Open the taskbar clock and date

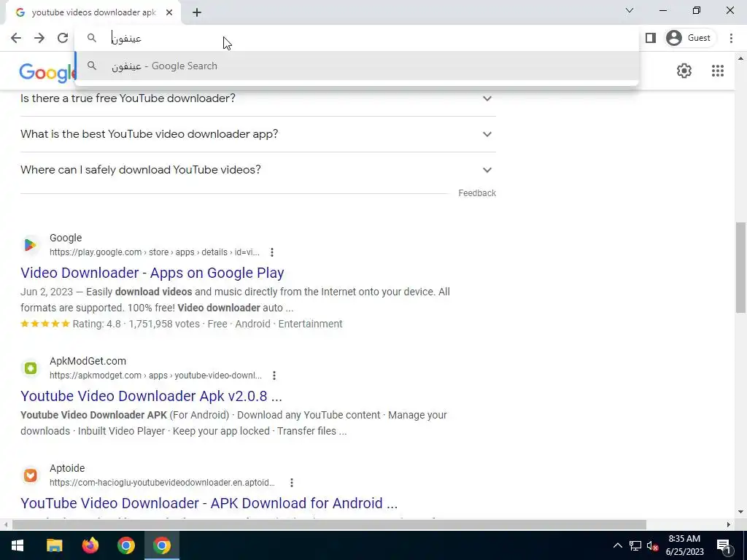[x=684, y=545]
